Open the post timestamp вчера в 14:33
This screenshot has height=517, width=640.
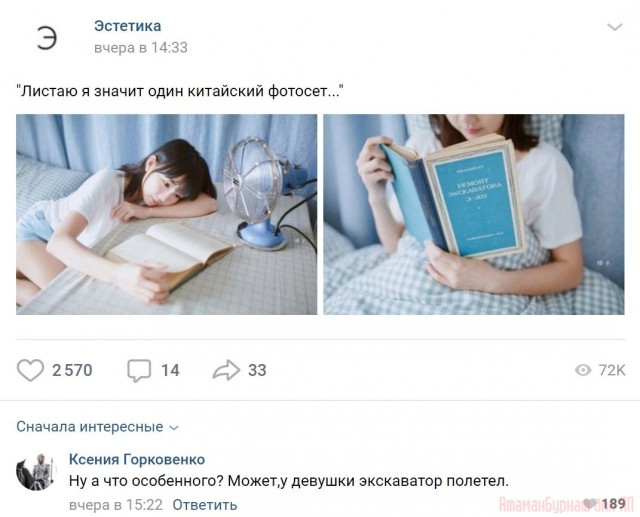pos(141,48)
